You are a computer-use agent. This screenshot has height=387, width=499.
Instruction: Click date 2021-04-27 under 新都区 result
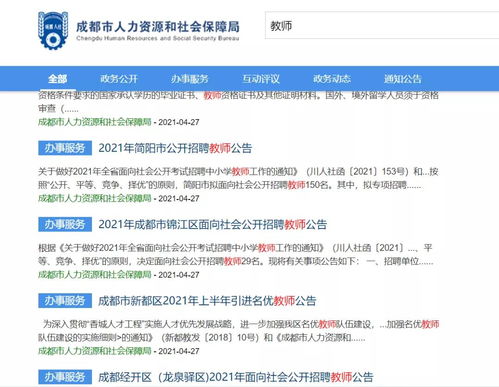pos(179,351)
